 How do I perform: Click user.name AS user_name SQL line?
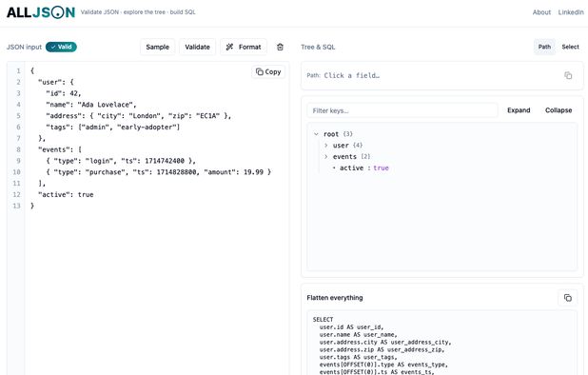358,334
